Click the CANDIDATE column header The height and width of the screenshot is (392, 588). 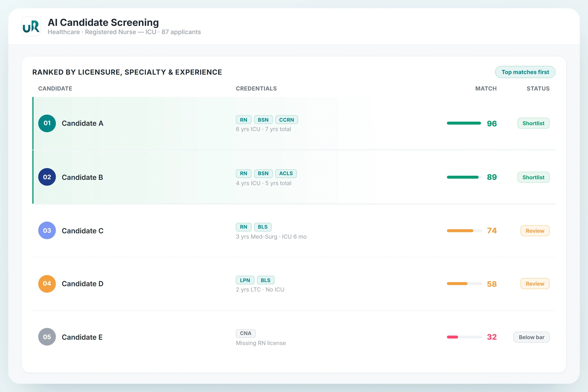[55, 89]
